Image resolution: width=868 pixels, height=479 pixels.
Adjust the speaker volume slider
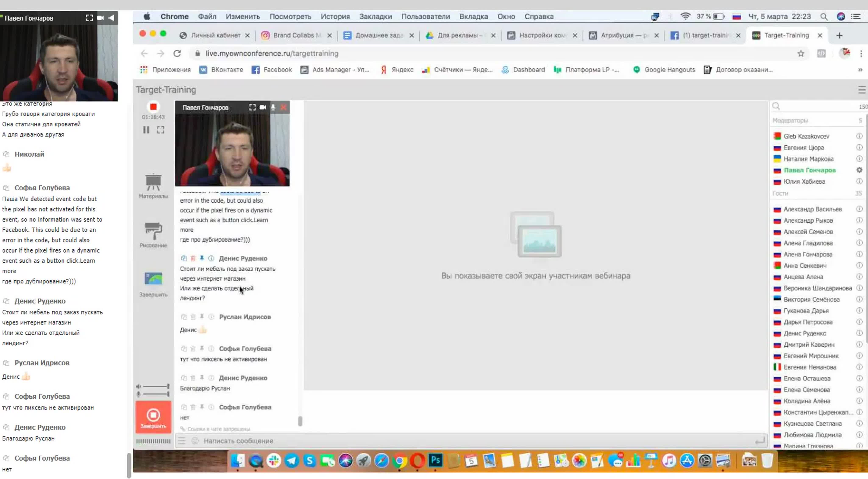click(x=155, y=387)
